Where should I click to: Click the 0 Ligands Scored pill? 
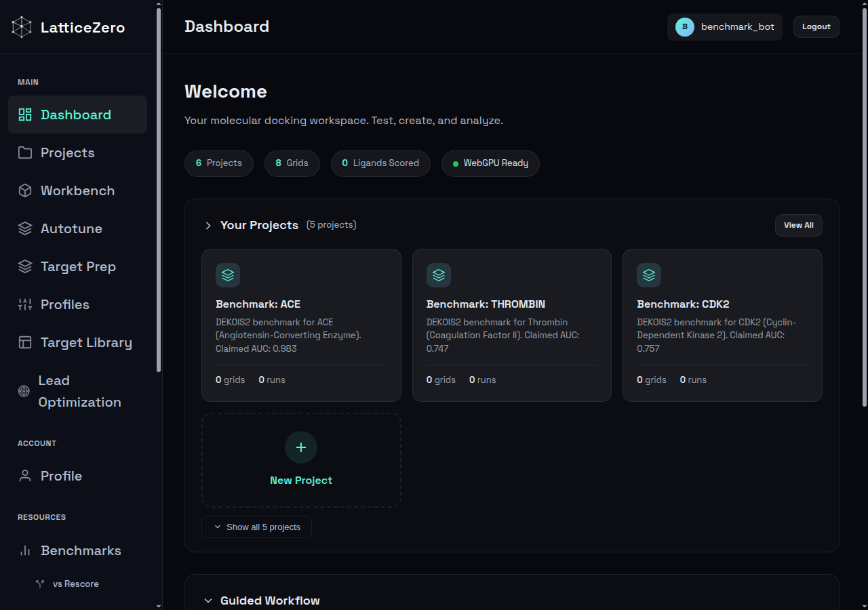coord(380,163)
